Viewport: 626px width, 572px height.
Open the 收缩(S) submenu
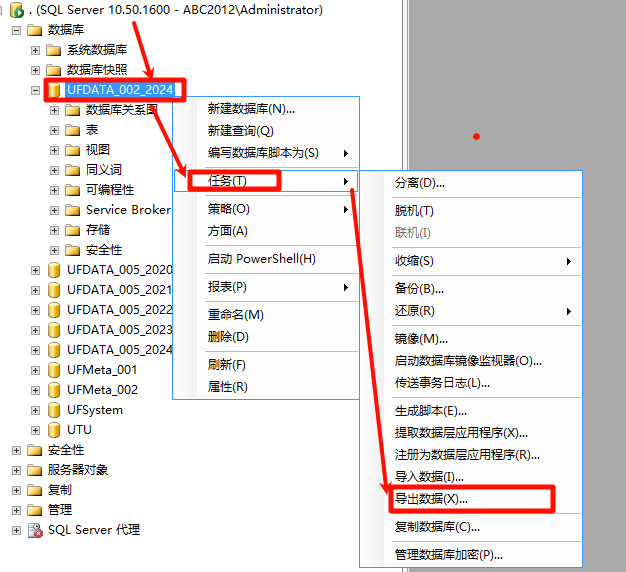[x=471, y=261]
